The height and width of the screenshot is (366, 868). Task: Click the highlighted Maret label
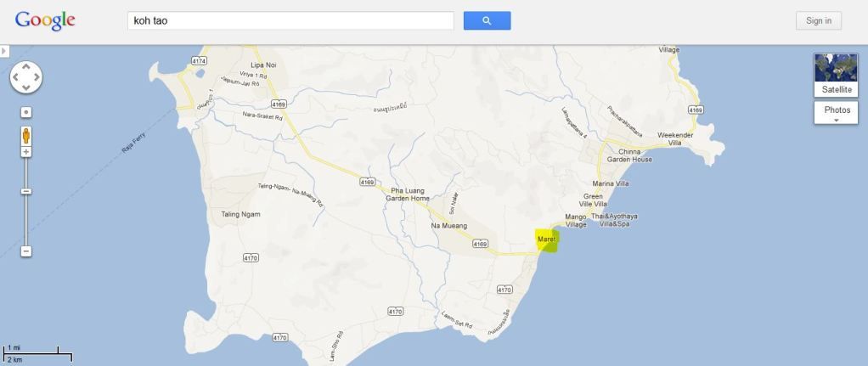[546, 239]
